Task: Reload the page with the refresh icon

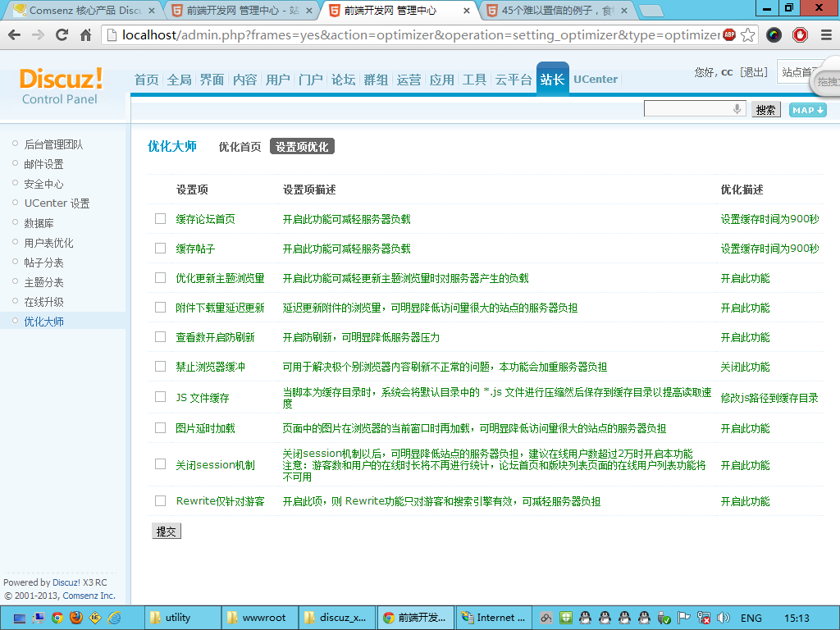Action: click(62, 35)
